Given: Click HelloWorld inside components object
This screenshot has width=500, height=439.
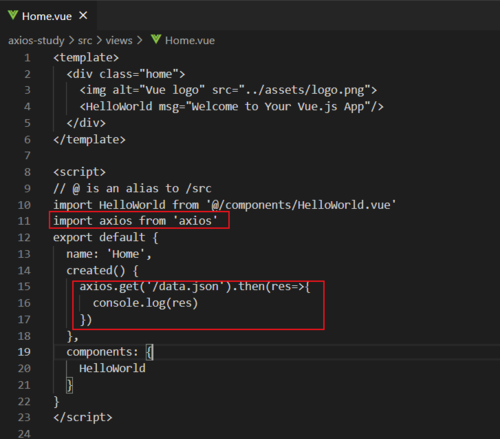Looking at the screenshot, I should point(112,368).
